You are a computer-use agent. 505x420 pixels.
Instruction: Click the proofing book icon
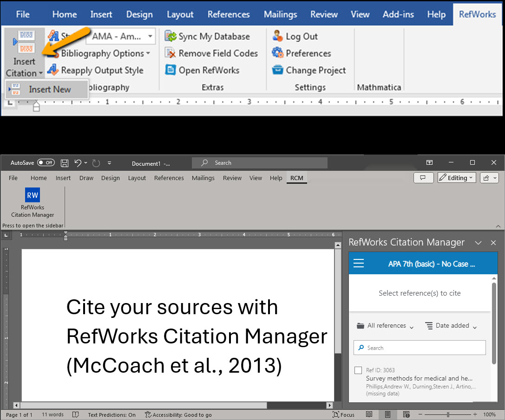[x=75, y=415]
